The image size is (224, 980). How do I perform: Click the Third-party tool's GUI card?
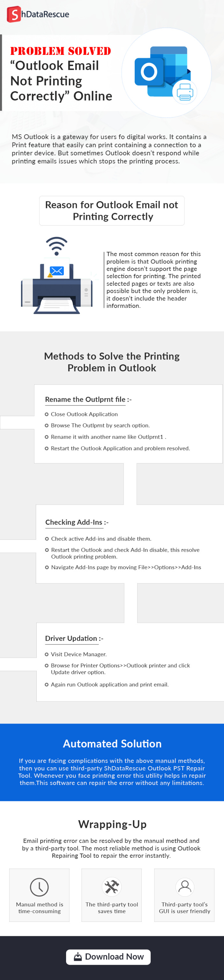184,895
